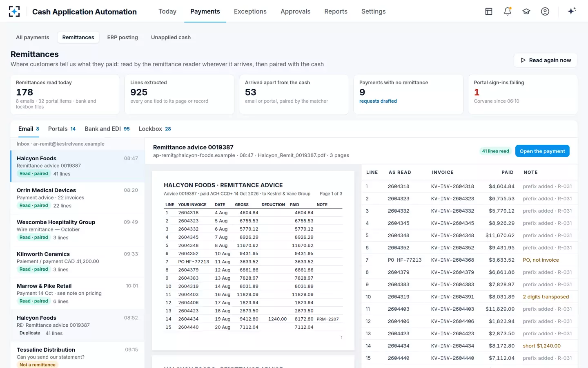
Task: Open Orrin Medical Devices payment advice email
Action: tap(78, 198)
